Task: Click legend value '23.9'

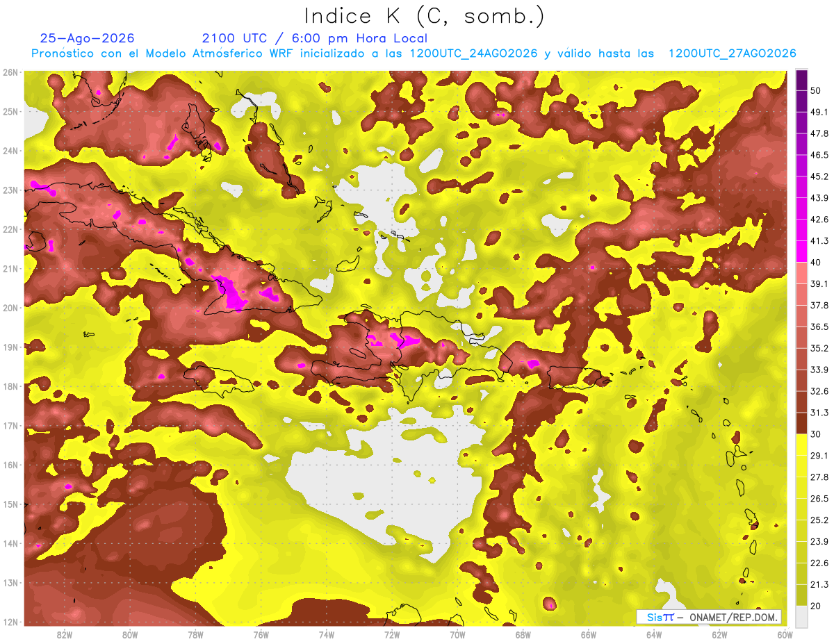Action: 819,542
